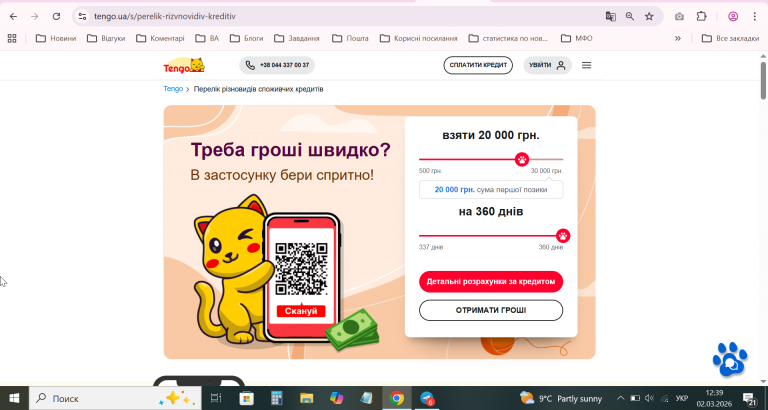Click the zoom magnifier icon in address bar

click(x=630, y=16)
